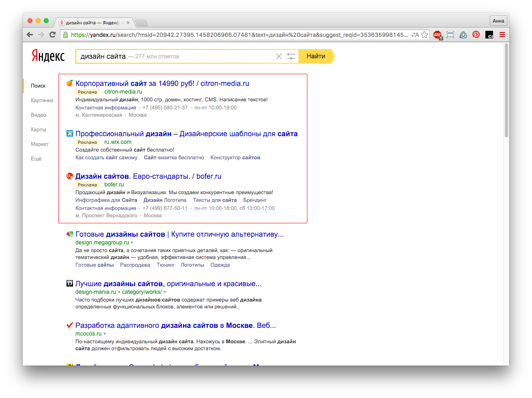Click the bofer.ru green URL link
The width and height of the screenshot is (532, 398).
(114, 185)
